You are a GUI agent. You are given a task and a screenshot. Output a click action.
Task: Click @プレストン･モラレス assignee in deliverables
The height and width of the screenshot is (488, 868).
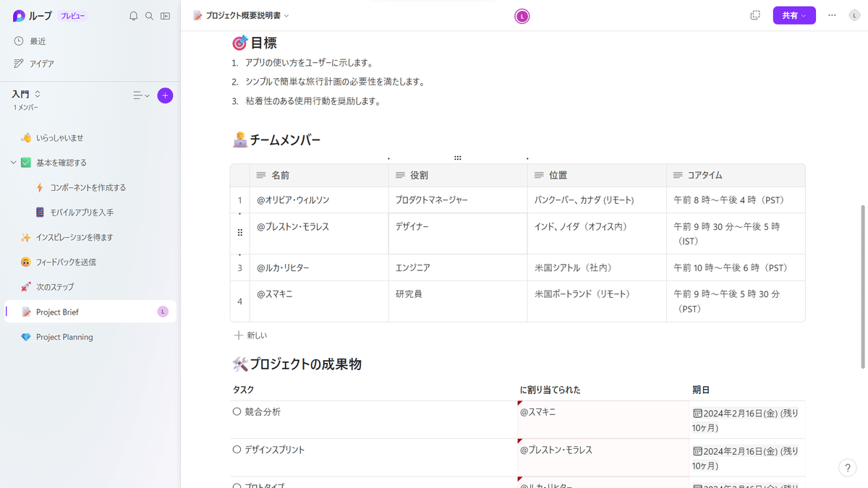556,450
